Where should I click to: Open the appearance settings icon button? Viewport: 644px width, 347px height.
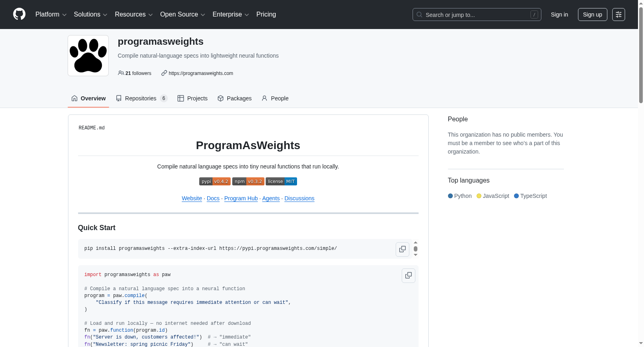[619, 15]
